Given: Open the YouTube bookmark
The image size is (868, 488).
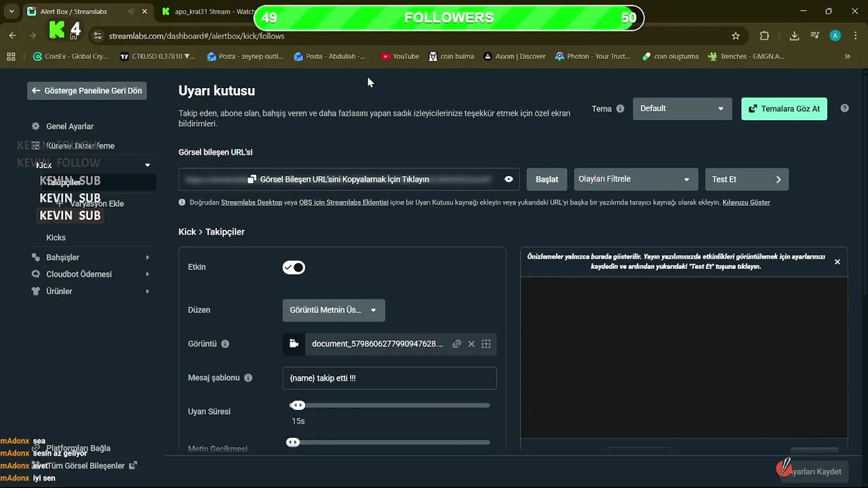Looking at the screenshot, I should 400,56.
